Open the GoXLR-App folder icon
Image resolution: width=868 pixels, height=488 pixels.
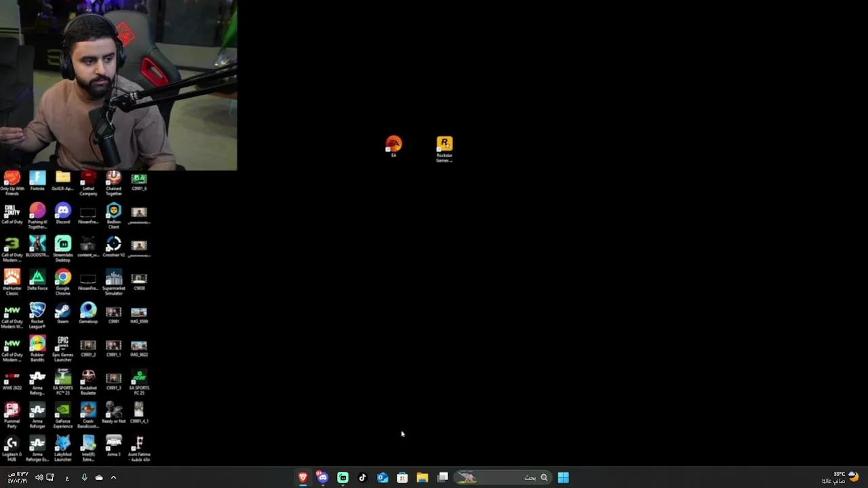[x=63, y=182]
